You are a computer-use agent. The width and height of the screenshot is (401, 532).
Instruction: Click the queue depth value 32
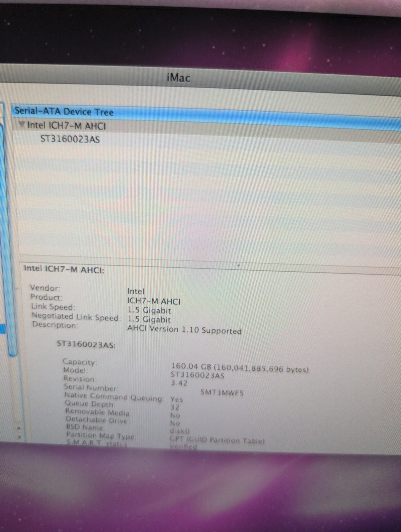[175, 407]
